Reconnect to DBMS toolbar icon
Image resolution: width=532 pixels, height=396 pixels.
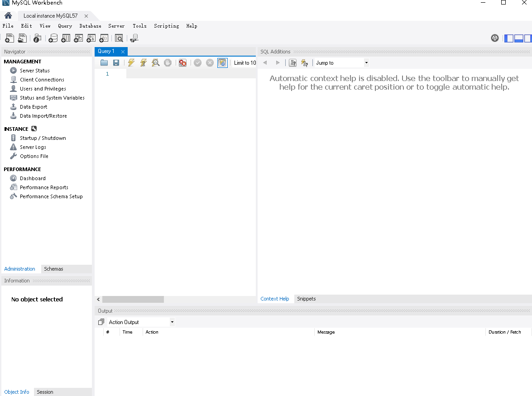point(134,38)
